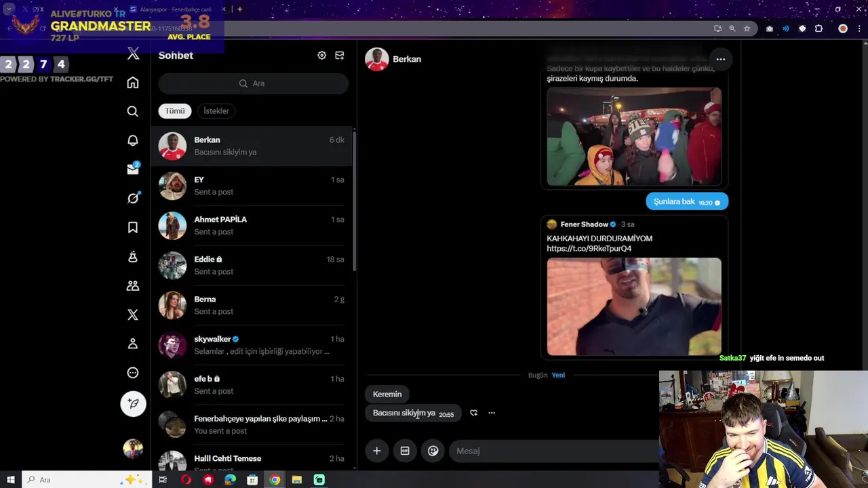Open the Chrome extensions puzzle icon
Viewport: 868px width, 488px height.
pos(818,28)
